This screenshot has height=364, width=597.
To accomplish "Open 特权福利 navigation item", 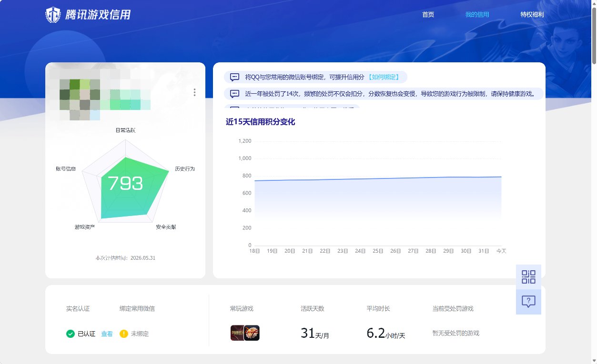I will tap(532, 15).
